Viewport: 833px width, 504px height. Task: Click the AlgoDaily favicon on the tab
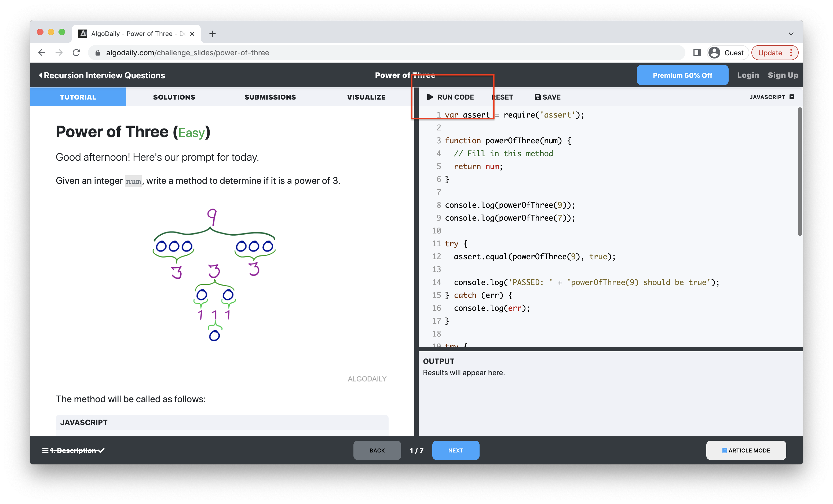(82, 34)
